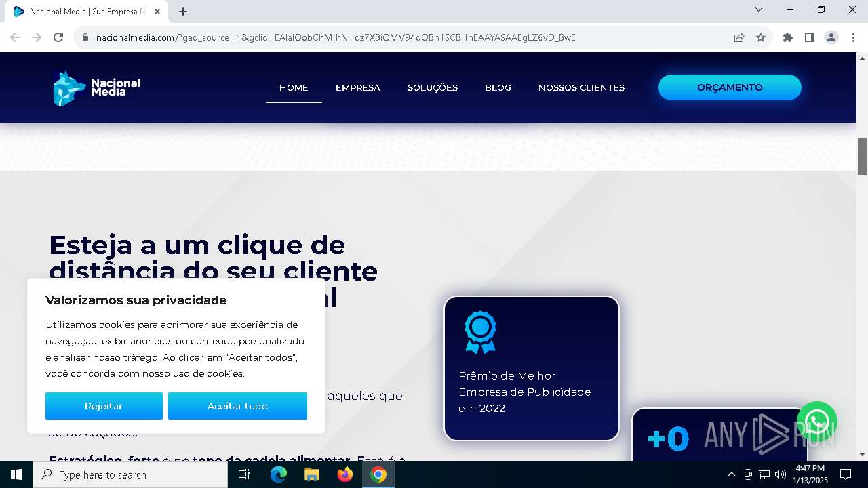Click the page vertical scrollbar thumb
868x488 pixels.
click(x=863, y=156)
